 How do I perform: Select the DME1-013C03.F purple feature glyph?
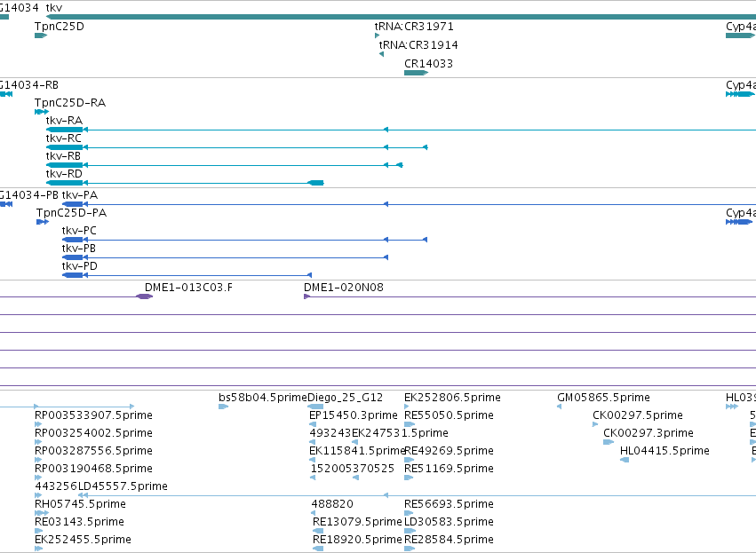tap(144, 296)
